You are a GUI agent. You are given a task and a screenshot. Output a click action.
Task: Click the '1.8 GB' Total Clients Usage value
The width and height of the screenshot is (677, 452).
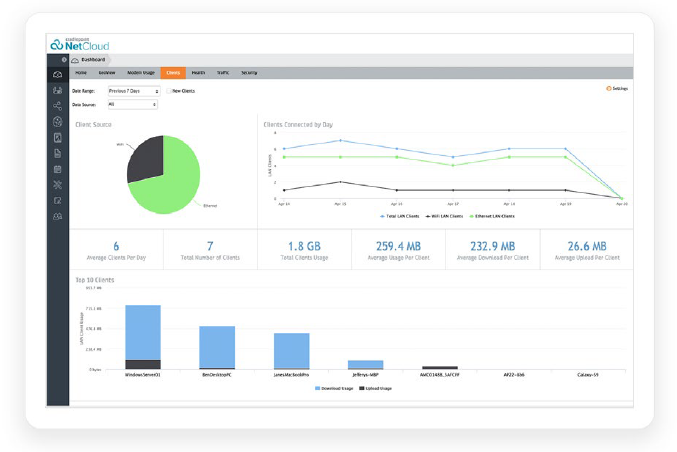pos(304,247)
